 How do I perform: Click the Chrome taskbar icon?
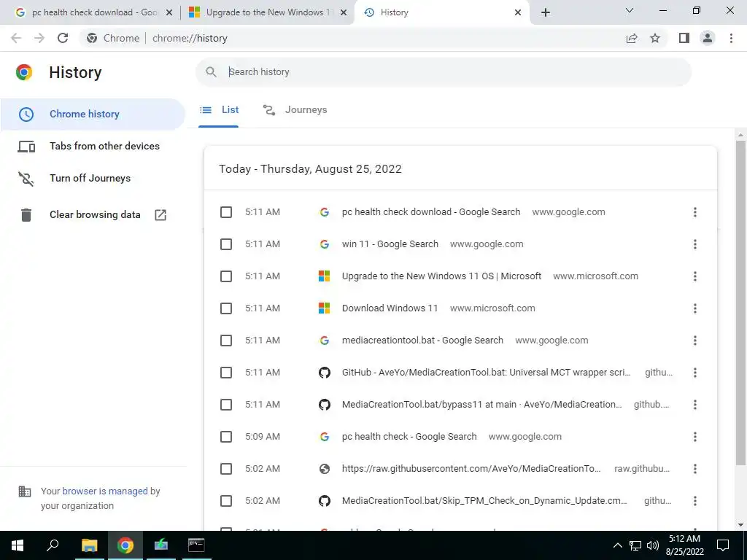pyautogui.click(x=125, y=545)
